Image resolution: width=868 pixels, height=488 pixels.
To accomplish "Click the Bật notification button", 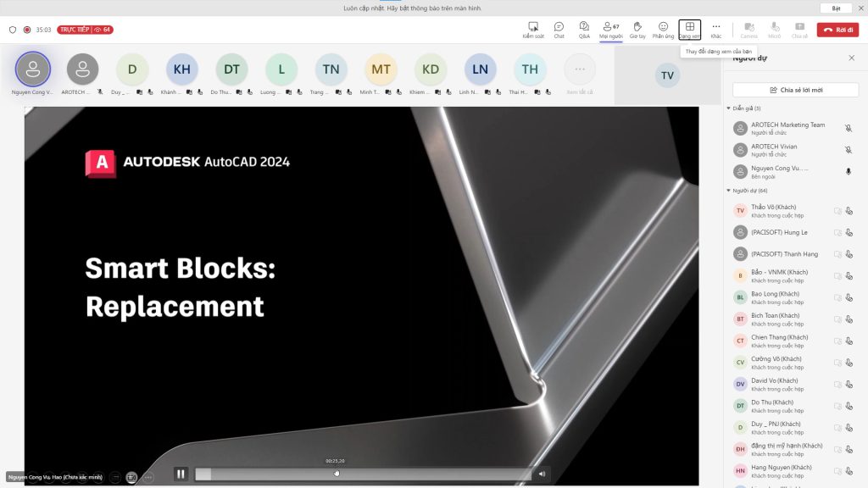I will click(836, 8).
